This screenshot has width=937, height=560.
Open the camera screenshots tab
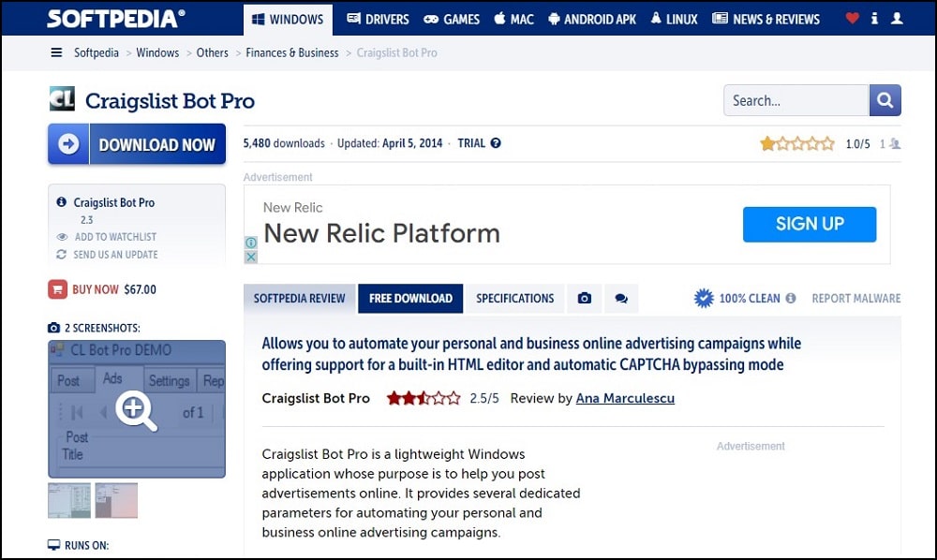[x=585, y=299]
